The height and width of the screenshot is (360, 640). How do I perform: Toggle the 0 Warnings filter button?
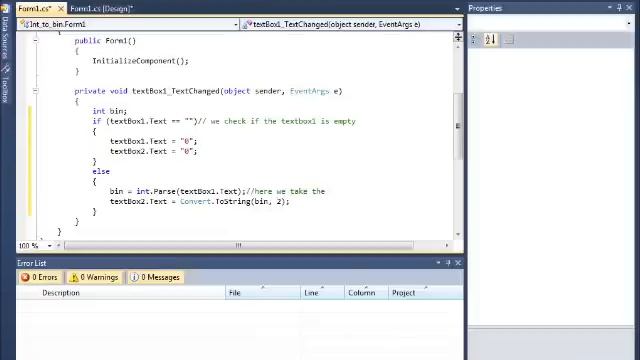pyautogui.click(x=94, y=278)
